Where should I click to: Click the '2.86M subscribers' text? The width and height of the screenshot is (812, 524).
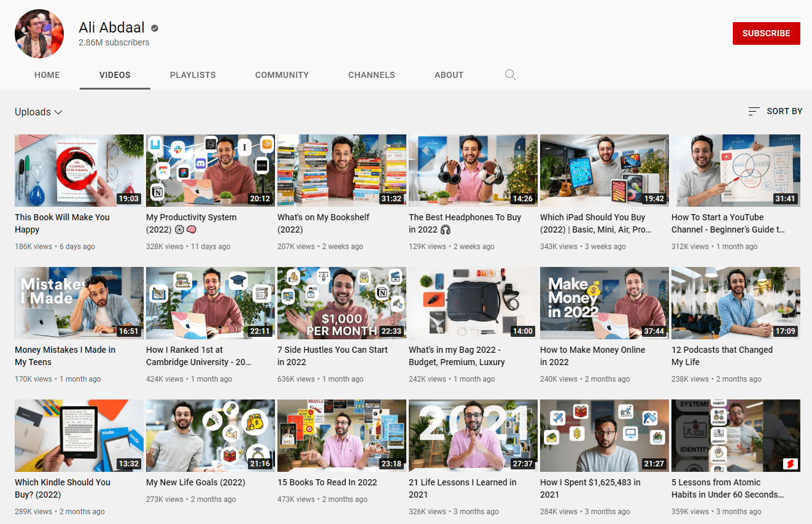pos(114,42)
